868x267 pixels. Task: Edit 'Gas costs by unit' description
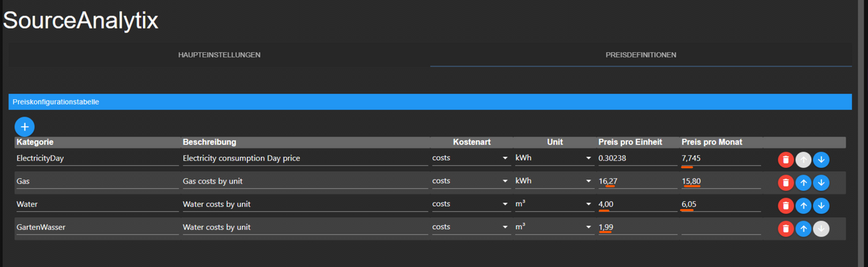point(305,181)
